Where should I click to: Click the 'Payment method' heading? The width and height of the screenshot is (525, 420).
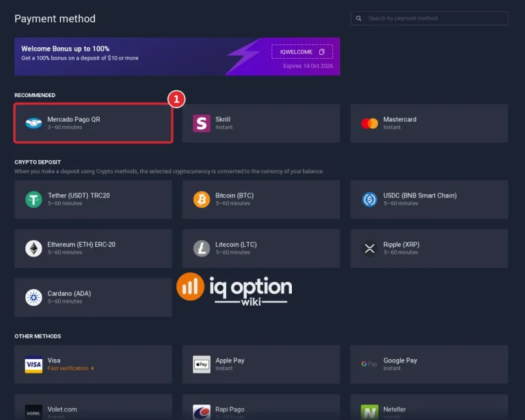click(55, 18)
